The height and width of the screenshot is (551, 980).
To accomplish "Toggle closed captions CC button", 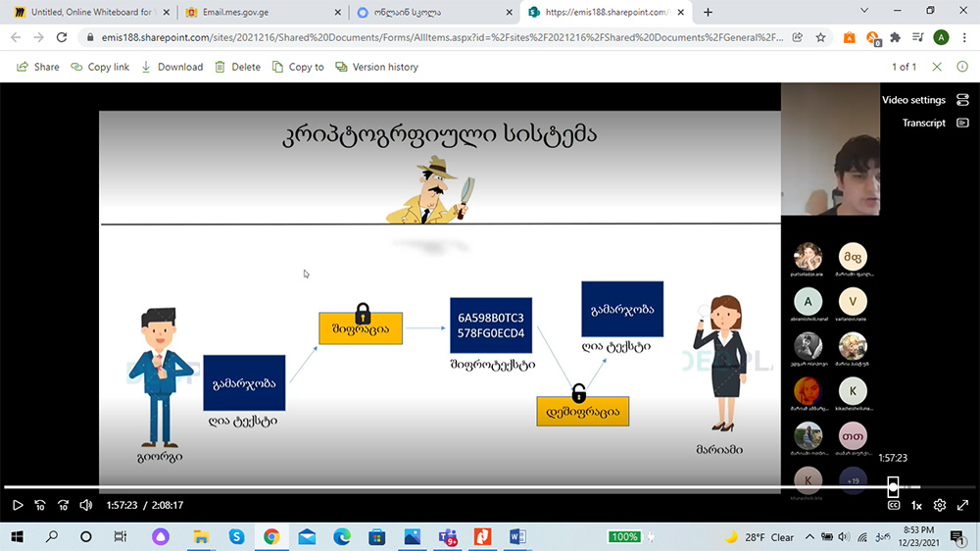I will click(893, 505).
